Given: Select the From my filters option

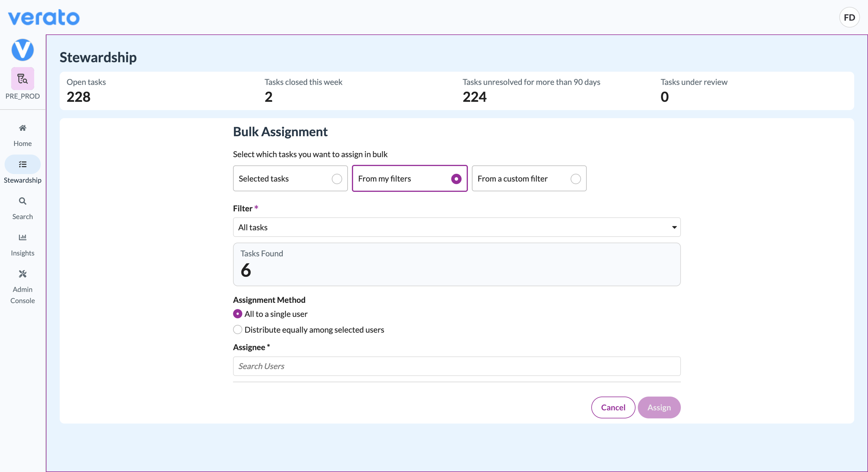Looking at the screenshot, I should coord(410,179).
